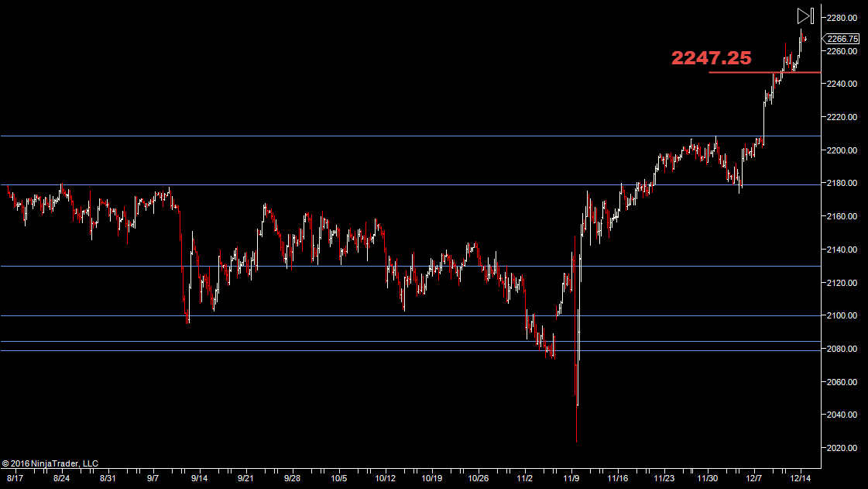Click the current price marker 2266.75
This screenshot has width=868, height=489.
coord(842,39)
